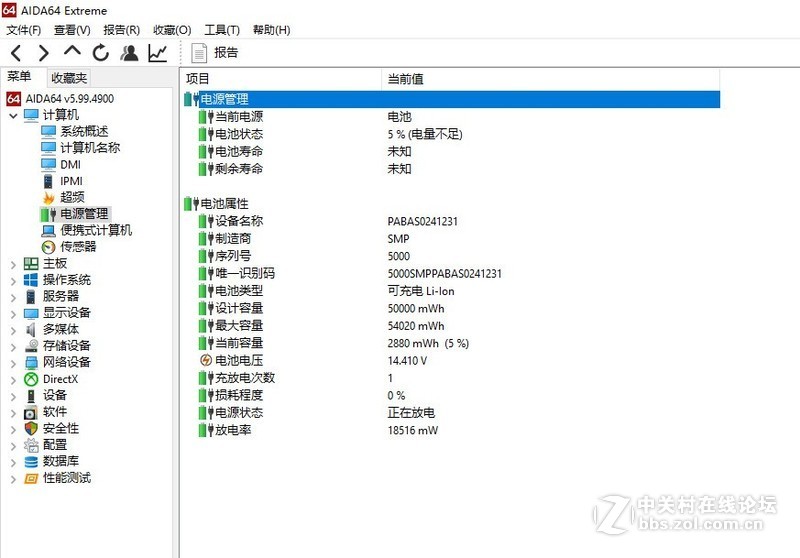Select the 放电率 row

click(452, 430)
